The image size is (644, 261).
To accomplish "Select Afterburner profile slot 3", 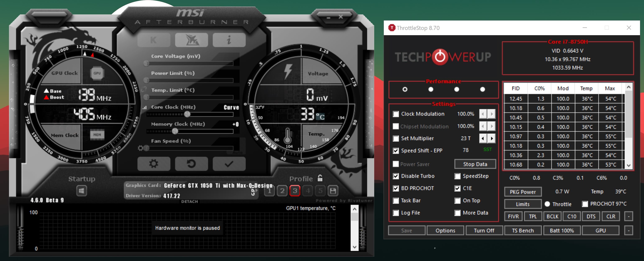I will click(x=295, y=191).
